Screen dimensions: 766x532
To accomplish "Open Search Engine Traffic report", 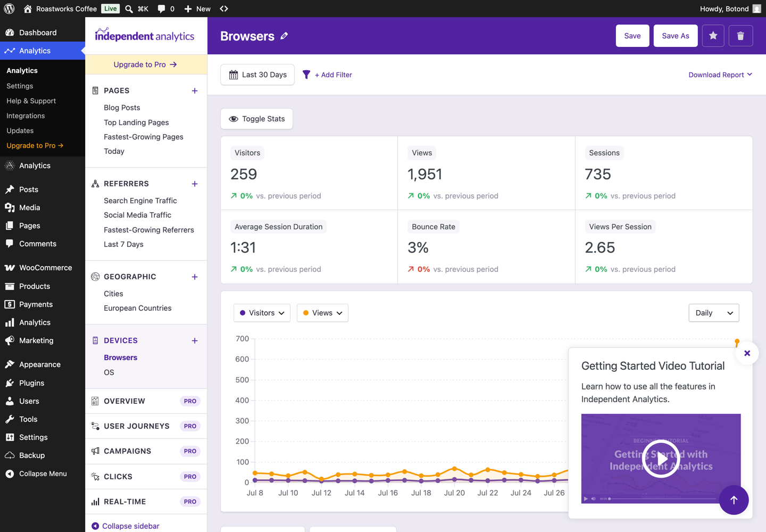I will click(x=140, y=201).
